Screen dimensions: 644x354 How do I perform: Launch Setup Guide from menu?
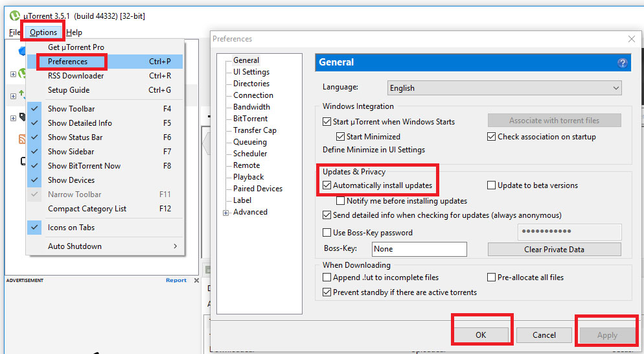coord(105,90)
